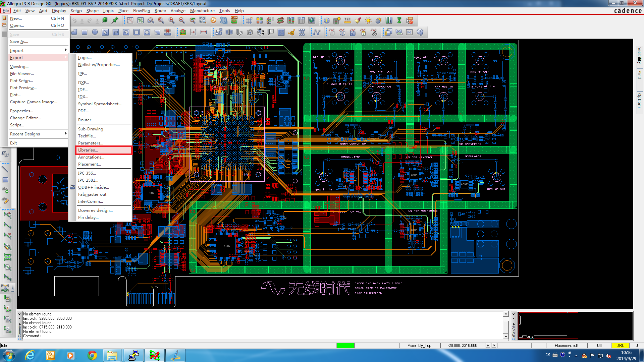Open the folder icon on taskbar
Screen dimensions: 644x362
112,355
